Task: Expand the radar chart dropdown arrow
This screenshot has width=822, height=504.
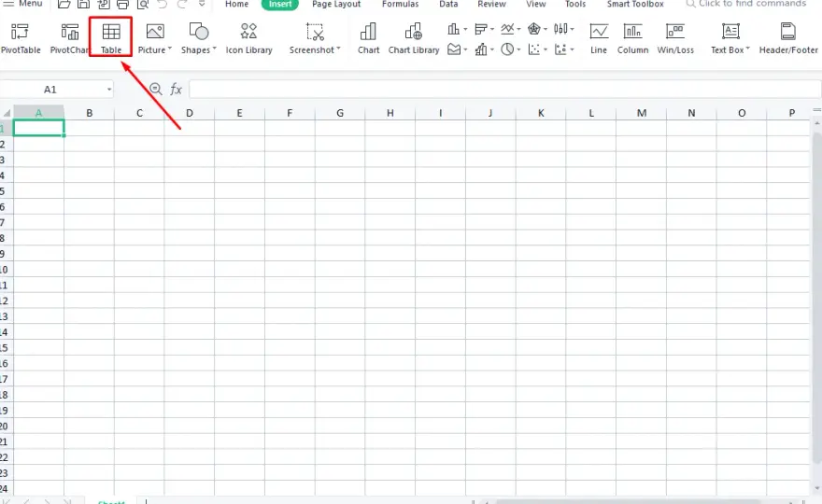Action: 546,29
